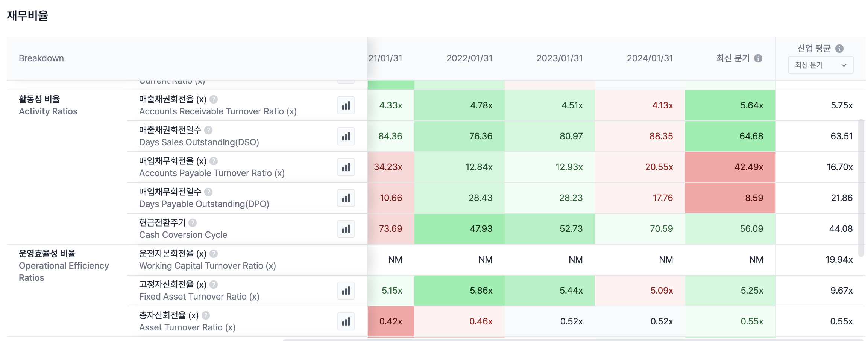The width and height of the screenshot is (868, 341).
Task: Open Cash Conversion Cycle chart icon
Action: tap(346, 229)
